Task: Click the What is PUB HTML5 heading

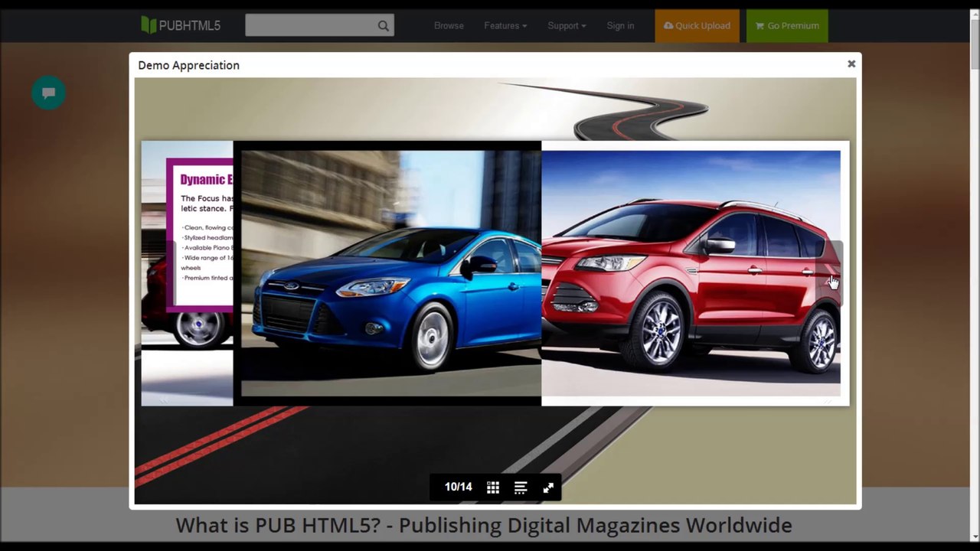Action: tap(484, 525)
